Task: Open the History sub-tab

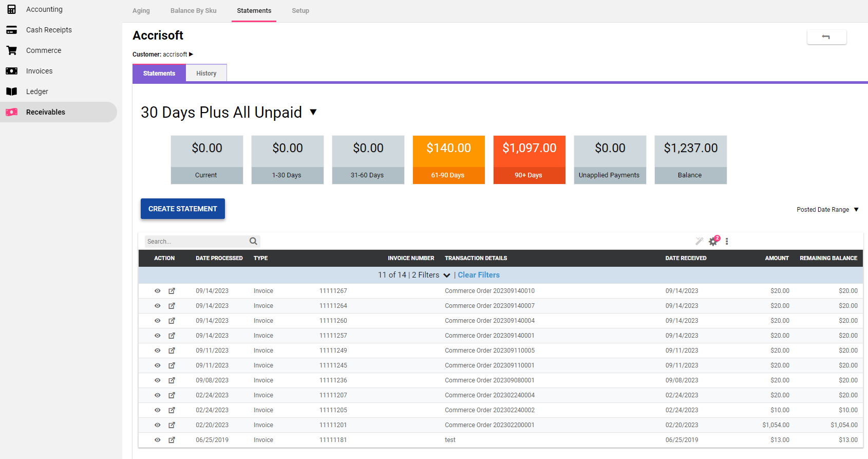Action: click(x=206, y=73)
